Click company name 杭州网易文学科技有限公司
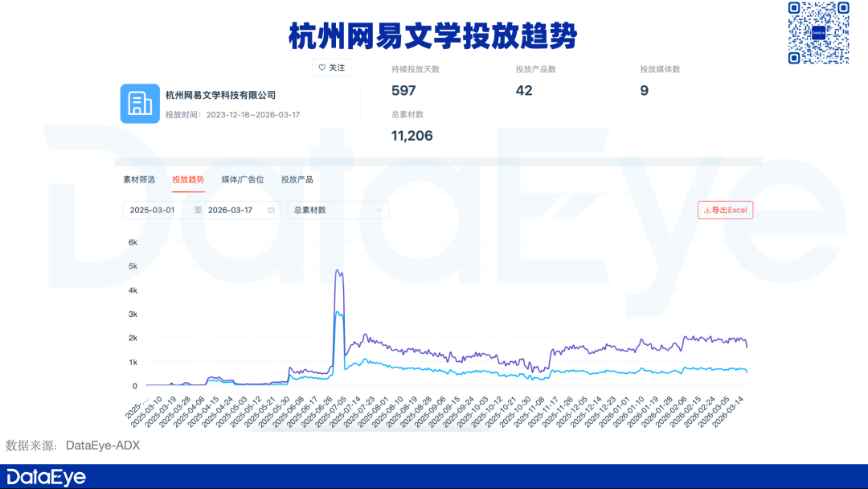This screenshot has width=868, height=489. pos(220,95)
